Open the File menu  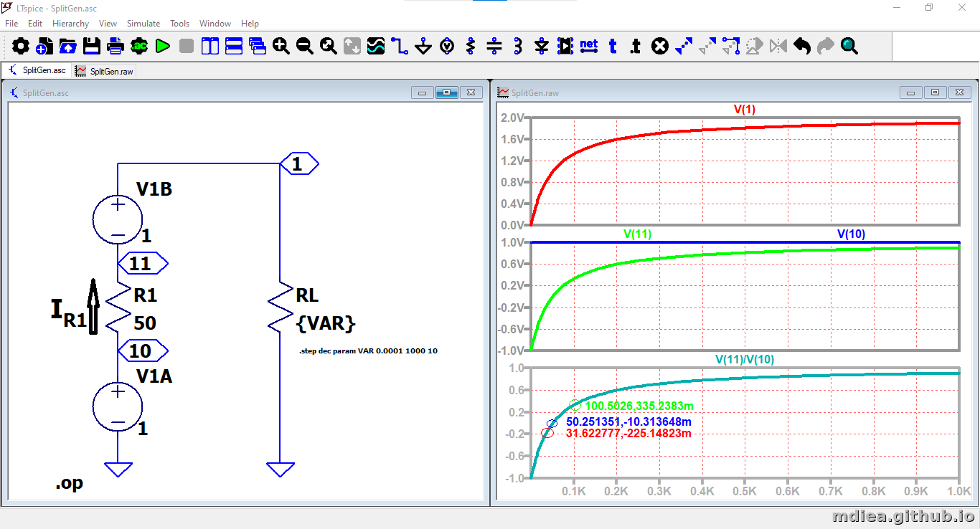pyautogui.click(x=11, y=24)
